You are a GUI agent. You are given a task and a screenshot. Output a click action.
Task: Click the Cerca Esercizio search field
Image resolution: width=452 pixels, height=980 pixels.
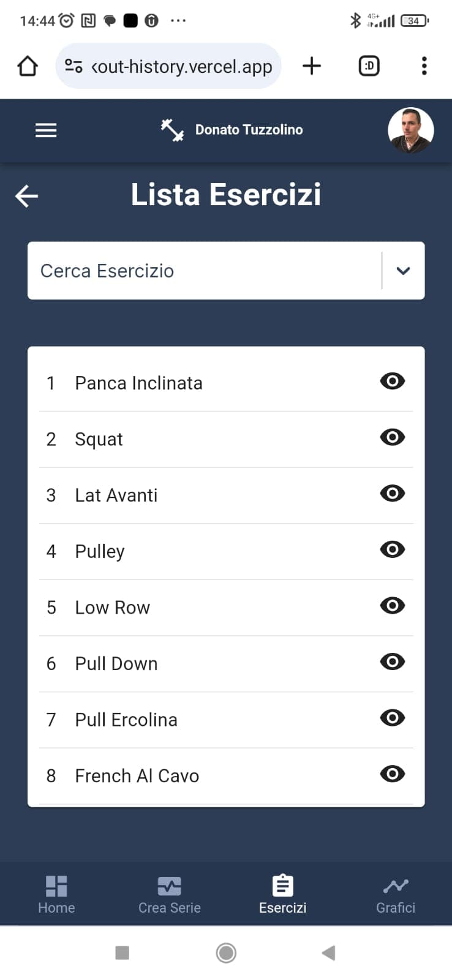click(202, 271)
